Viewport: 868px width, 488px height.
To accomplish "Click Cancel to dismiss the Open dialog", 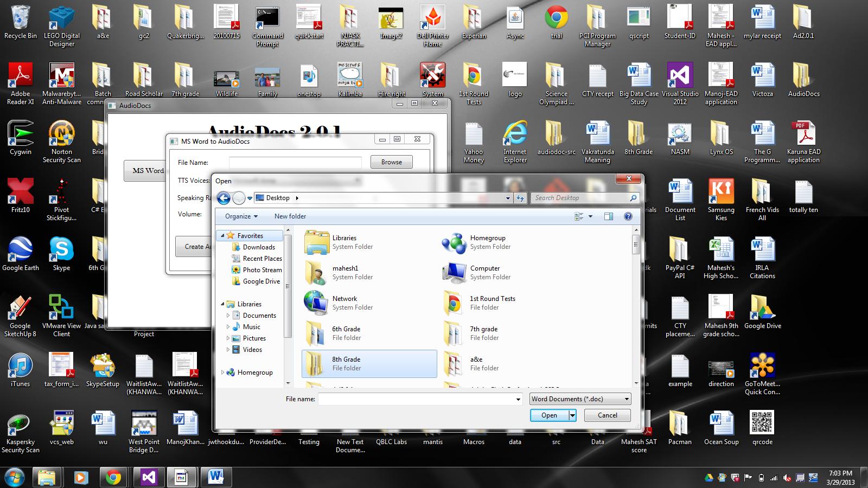I will point(607,415).
